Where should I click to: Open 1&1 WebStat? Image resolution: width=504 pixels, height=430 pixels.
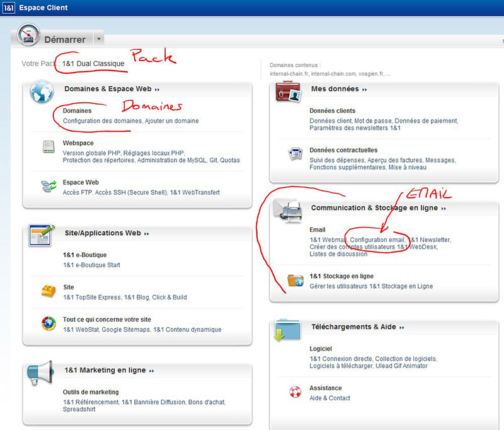pyautogui.click(x=81, y=330)
